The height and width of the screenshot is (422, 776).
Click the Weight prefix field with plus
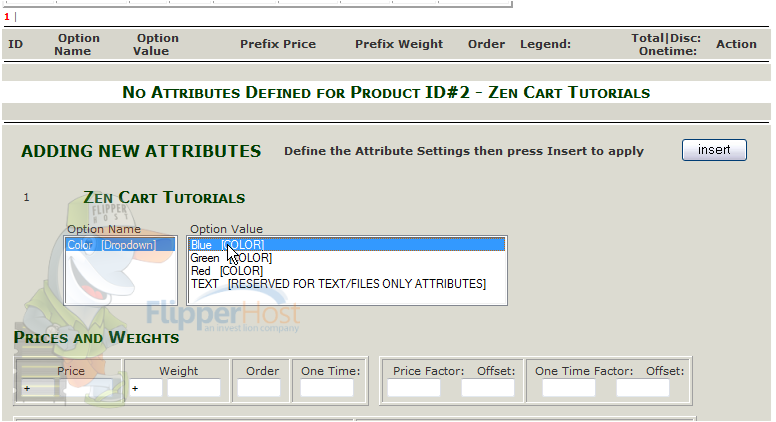tap(145, 388)
